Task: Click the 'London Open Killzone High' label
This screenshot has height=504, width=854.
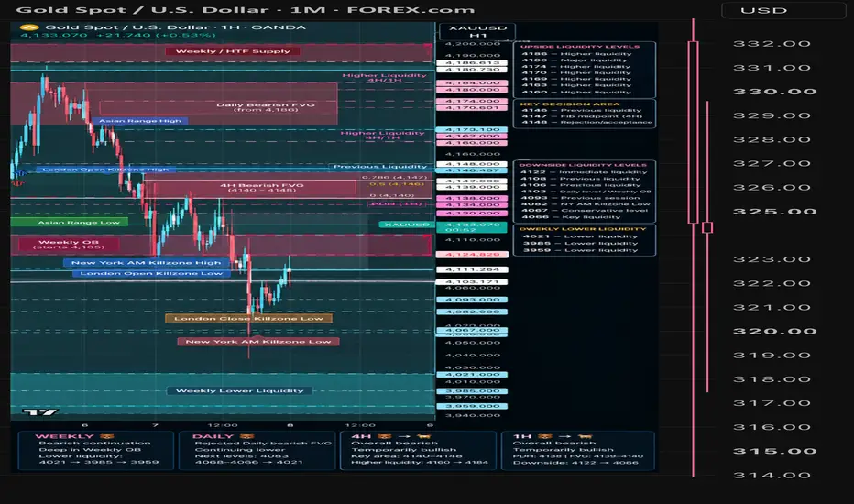Action: [x=105, y=170]
